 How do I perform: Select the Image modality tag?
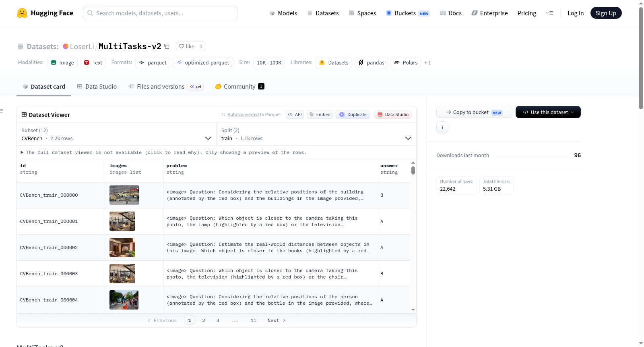point(62,62)
